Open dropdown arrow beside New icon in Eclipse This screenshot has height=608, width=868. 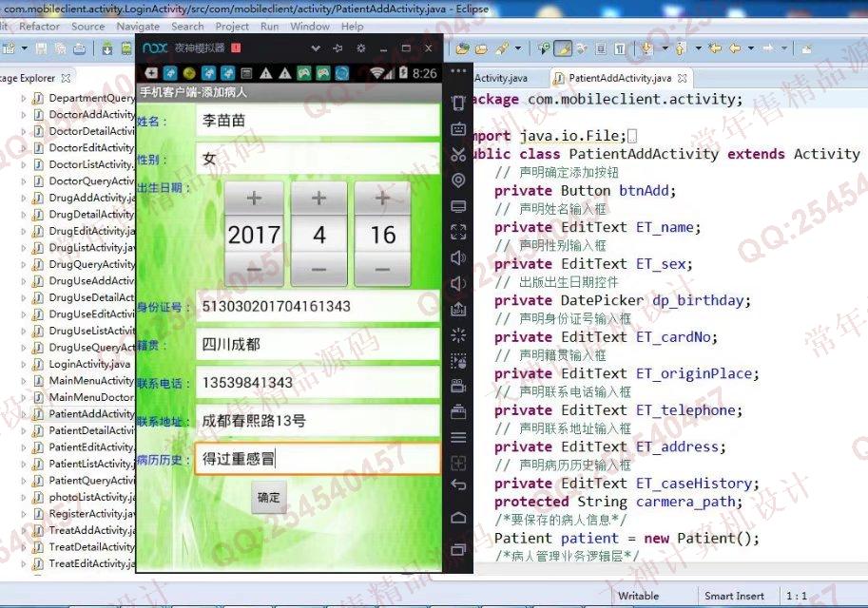(25, 48)
